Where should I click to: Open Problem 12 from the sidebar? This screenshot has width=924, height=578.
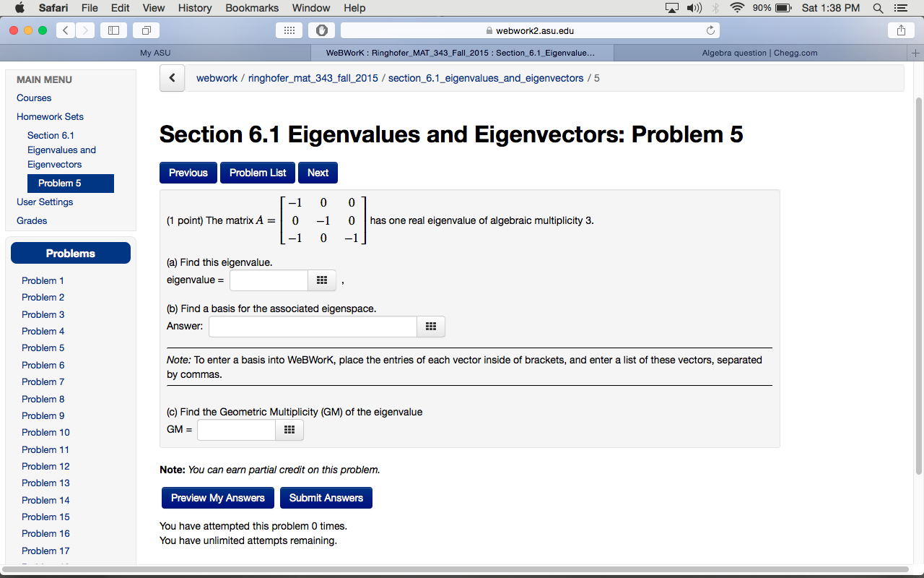click(x=45, y=466)
